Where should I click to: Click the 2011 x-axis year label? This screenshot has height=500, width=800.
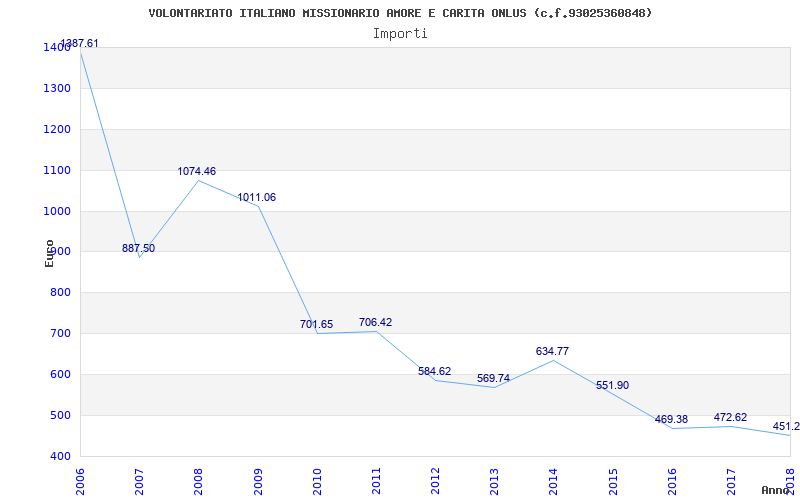pyautogui.click(x=376, y=481)
